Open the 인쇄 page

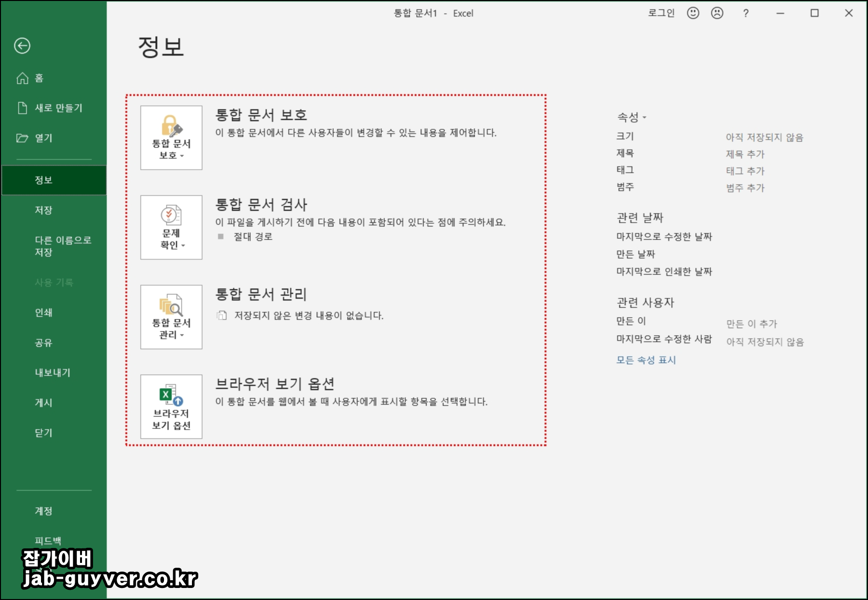pyautogui.click(x=54, y=313)
